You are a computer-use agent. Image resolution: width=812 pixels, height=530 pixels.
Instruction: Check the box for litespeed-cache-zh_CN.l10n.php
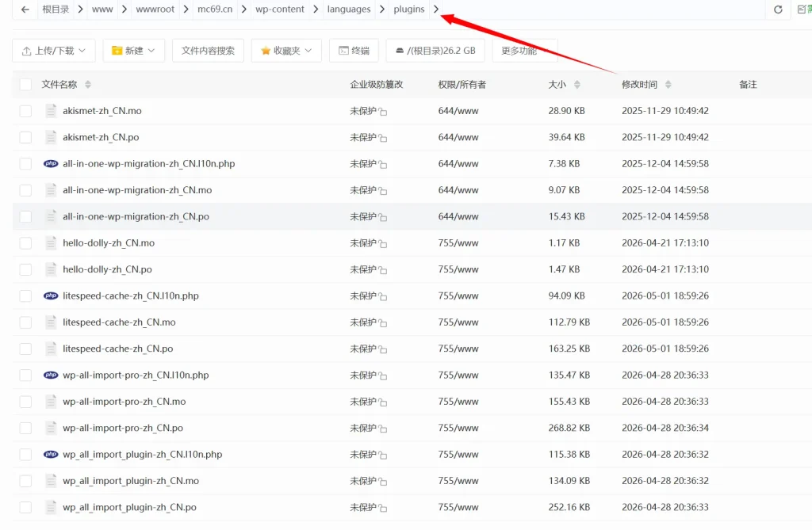tap(25, 296)
